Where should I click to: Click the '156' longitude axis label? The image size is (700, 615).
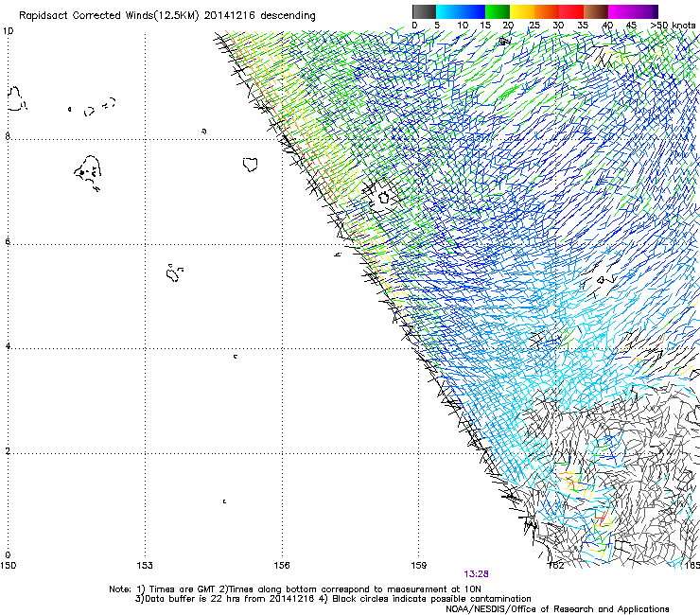pyautogui.click(x=282, y=566)
